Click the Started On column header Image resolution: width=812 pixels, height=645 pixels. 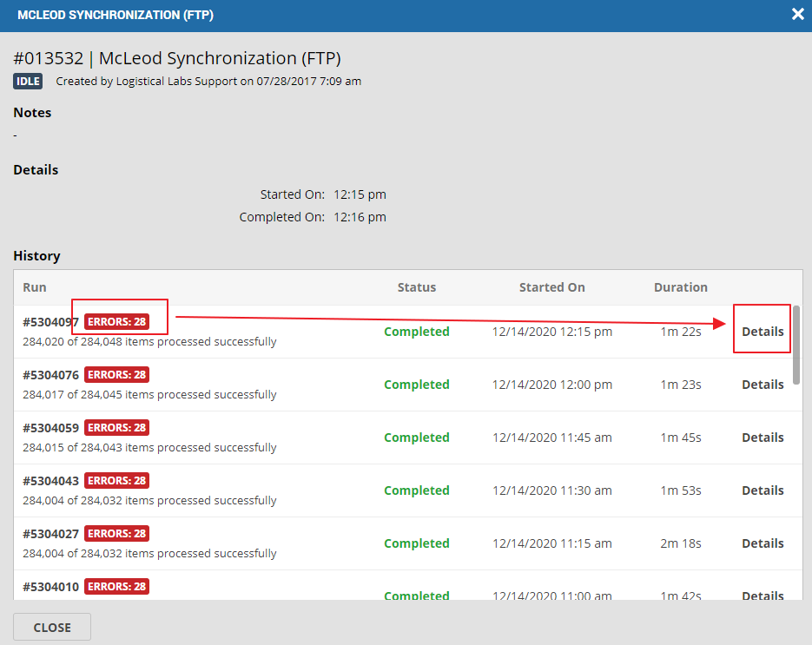tap(552, 286)
